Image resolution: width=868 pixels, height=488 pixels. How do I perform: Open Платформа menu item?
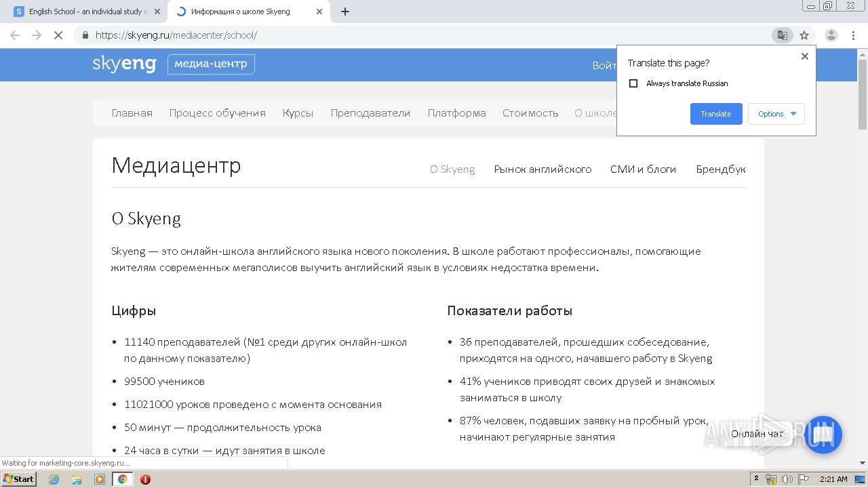click(456, 113)
